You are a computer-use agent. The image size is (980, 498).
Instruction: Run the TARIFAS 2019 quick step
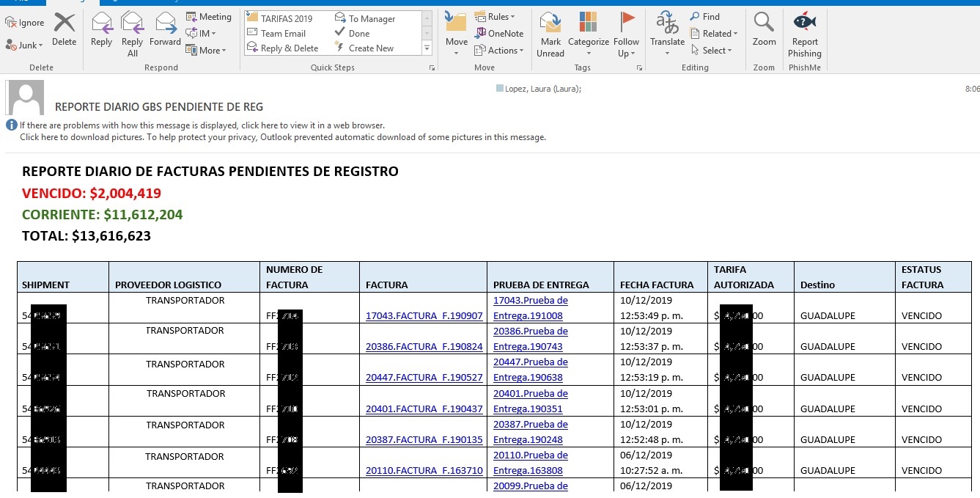click(279, 18)
